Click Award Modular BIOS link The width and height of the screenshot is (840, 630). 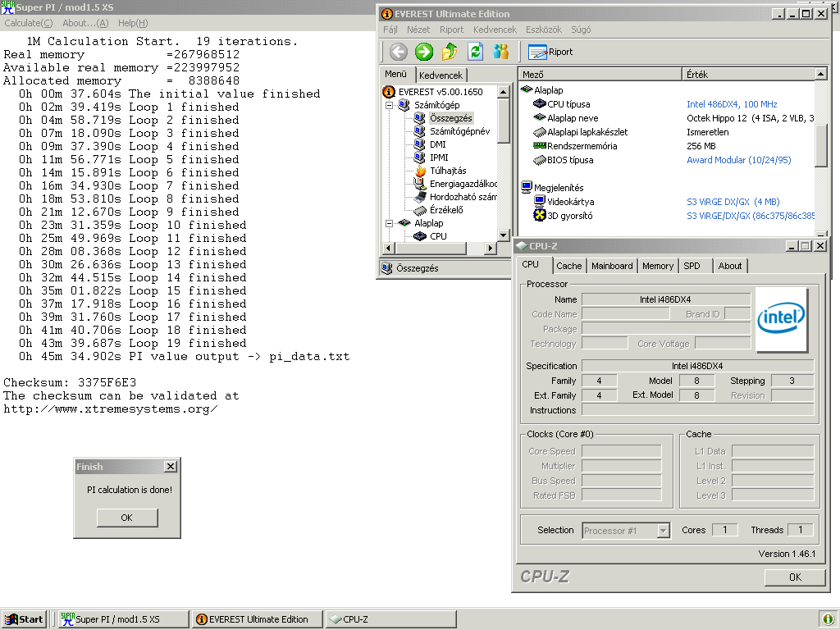point(739,160)
